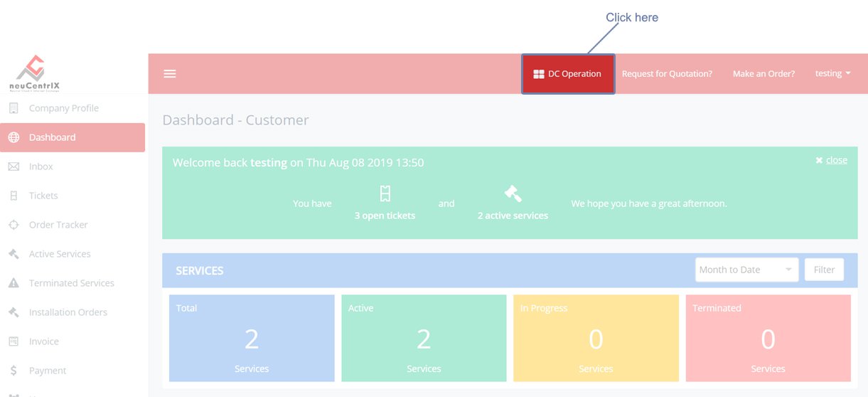Click the Dashboard globe icon
This screenshot has width=868, height=397.
point(14,137)
